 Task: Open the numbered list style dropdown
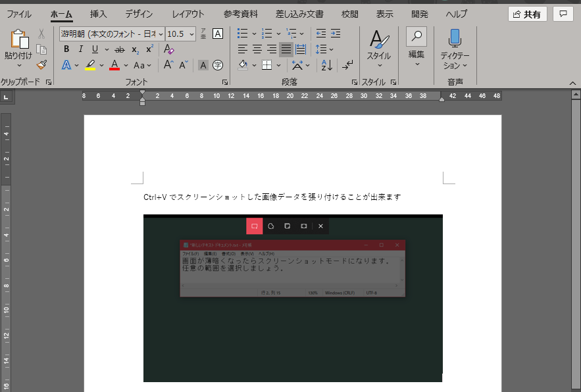(278, 34)
